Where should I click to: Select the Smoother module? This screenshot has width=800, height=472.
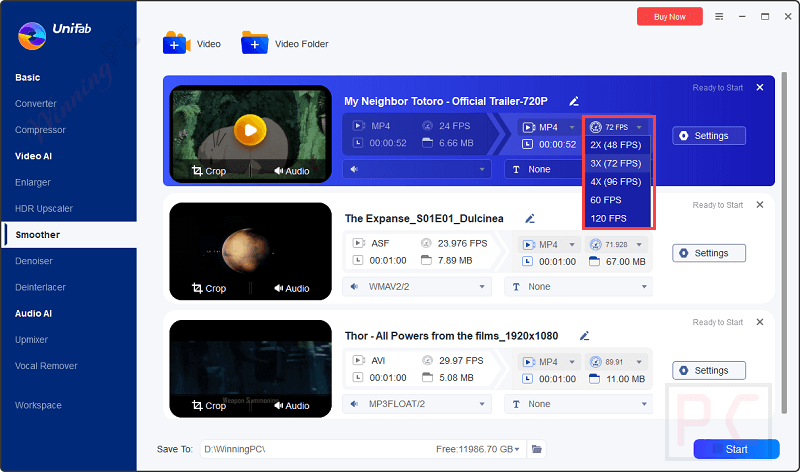68,235
